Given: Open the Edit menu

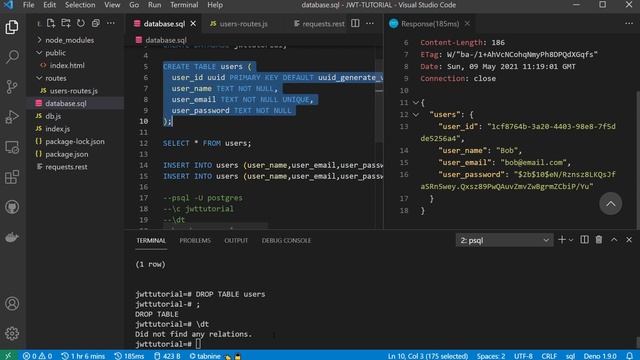Looking at the screenshot, I should (x=49, y=5).
